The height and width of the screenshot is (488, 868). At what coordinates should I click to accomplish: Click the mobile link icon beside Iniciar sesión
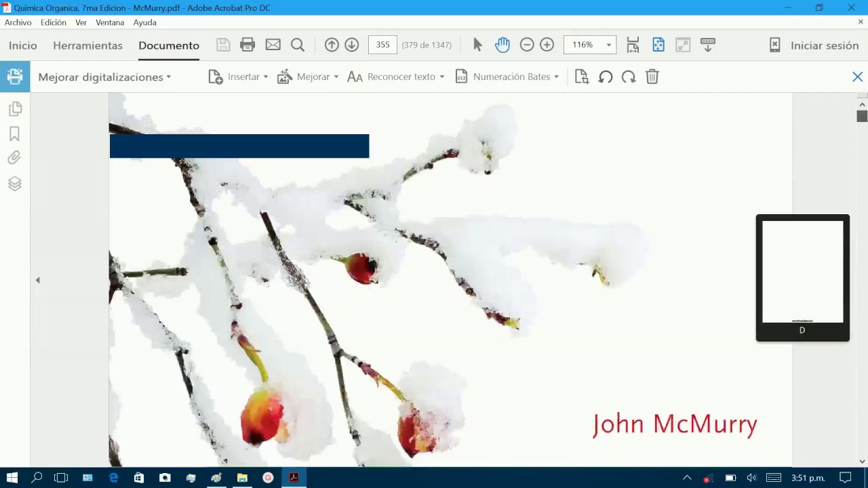[x=775, y=45]
